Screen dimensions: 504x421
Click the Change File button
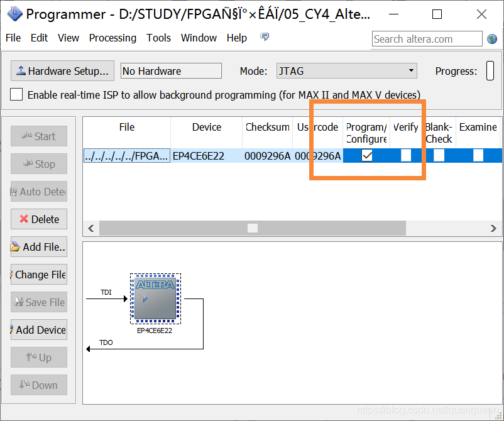[x=39, y=274]
